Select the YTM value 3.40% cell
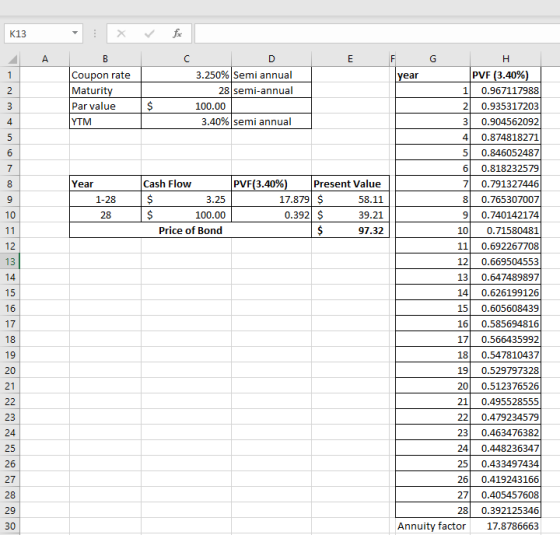Viewport: 560px width, 535px height. 186,121
